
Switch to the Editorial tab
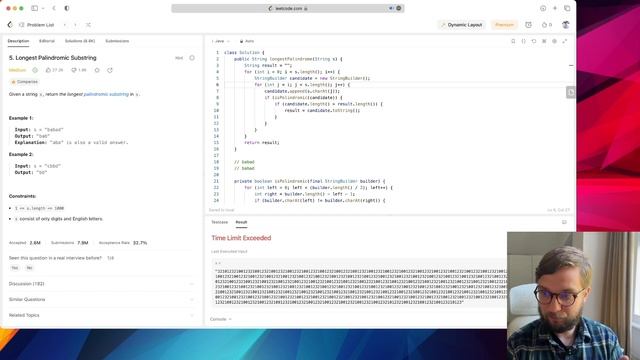[47, 41]
